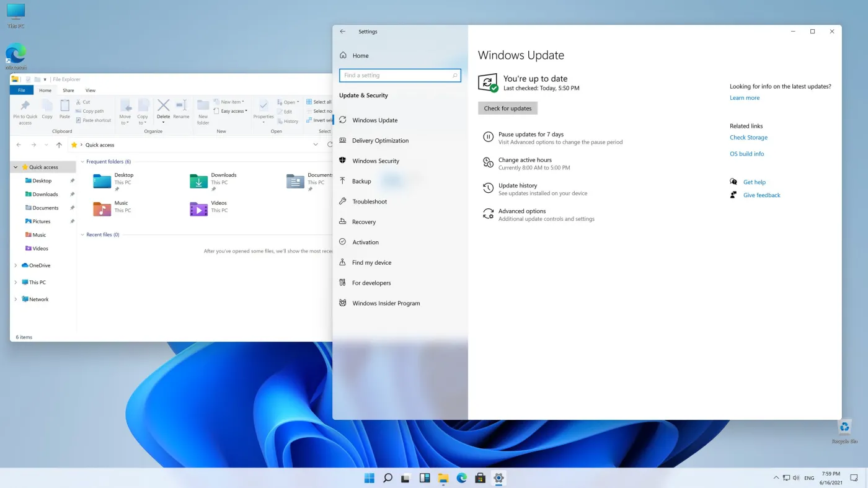The width and height of the screenshot is (868, 488).
Task: Click the Cut scissors in File Explorer ribbon
Action: (x=79, y=102)
